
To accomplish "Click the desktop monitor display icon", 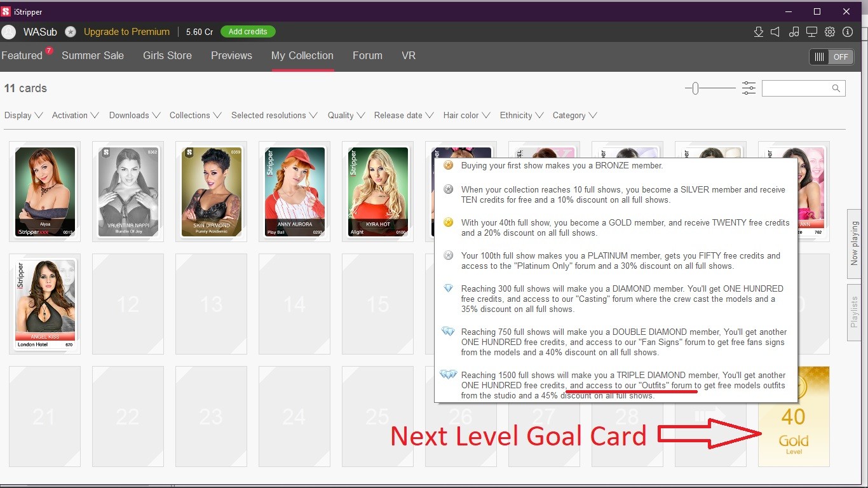I will pos(811,32).
